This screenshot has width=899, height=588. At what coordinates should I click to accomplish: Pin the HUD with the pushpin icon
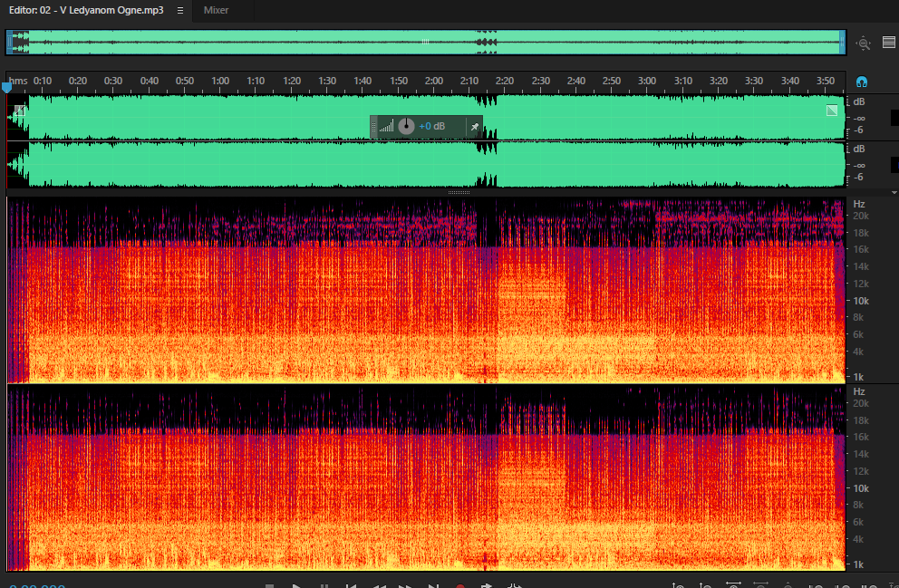(475, 127)
